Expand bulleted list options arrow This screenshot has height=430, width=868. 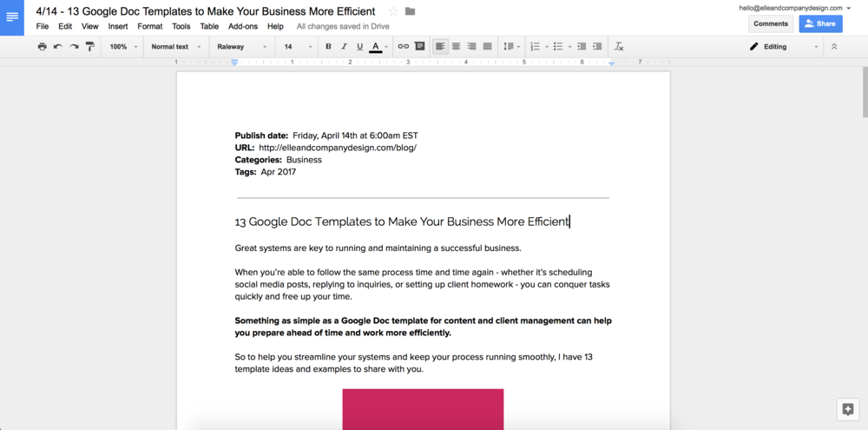(x=569, y=47)
